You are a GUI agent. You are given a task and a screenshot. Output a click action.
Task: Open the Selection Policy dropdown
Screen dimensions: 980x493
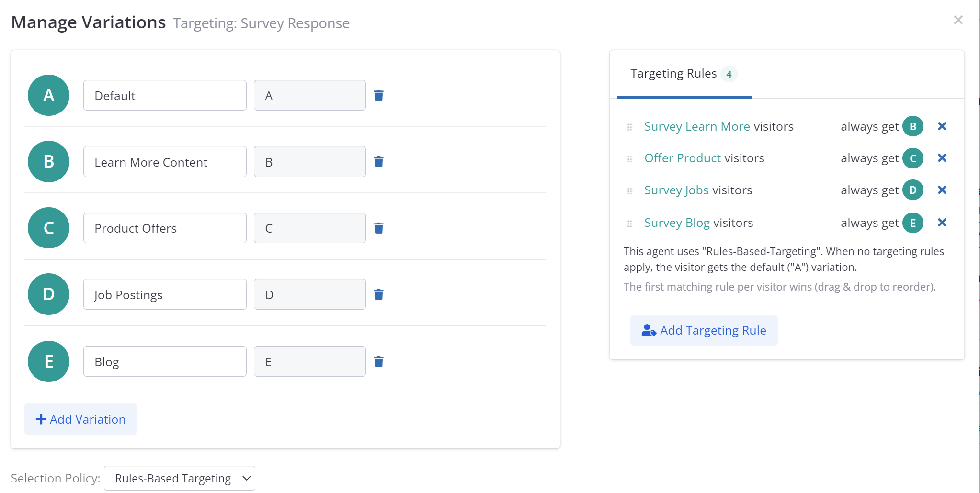point(180,478)
